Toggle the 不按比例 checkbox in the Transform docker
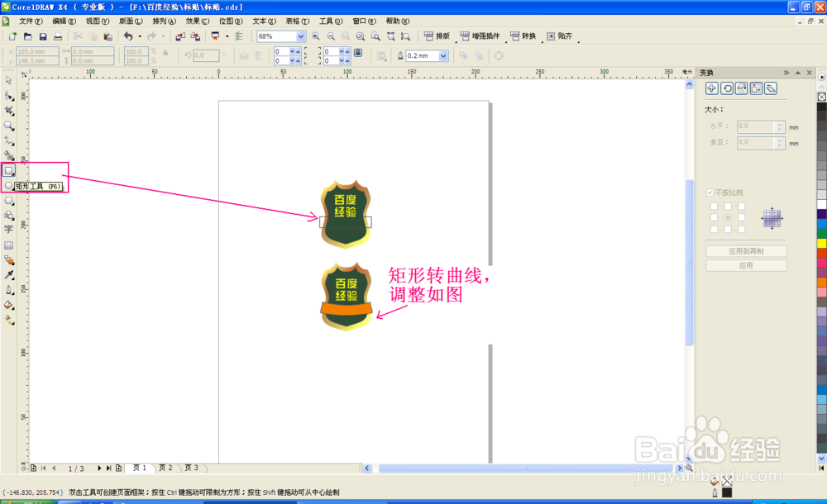Viewport: 827px width, 504px height. click(x=709, y=193)
